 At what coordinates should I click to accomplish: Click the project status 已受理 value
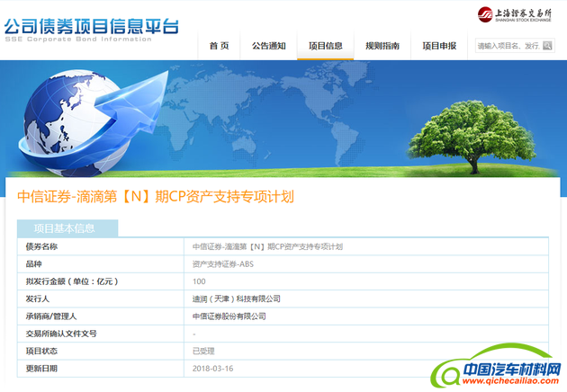(205, 351)
